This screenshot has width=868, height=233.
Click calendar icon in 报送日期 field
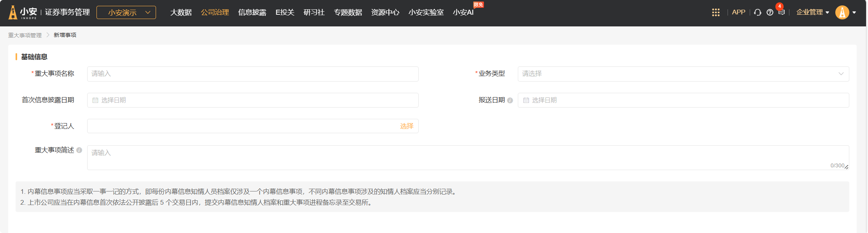click(x=526, y=100)
